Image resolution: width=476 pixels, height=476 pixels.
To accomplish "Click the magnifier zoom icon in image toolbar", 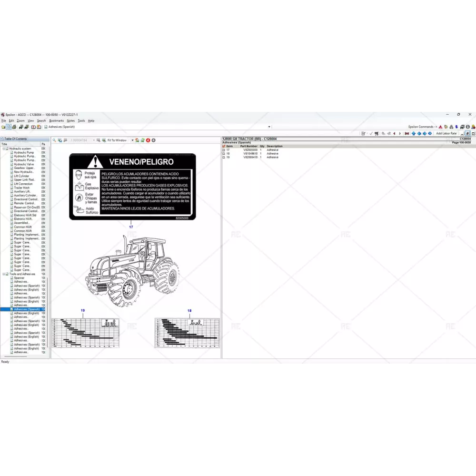I will click(x=54, y=140).
